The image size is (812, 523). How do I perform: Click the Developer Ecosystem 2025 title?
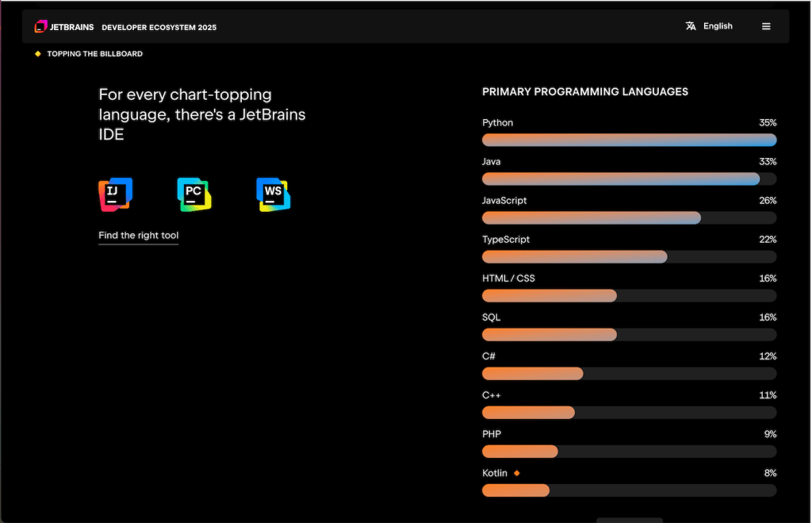159,27
